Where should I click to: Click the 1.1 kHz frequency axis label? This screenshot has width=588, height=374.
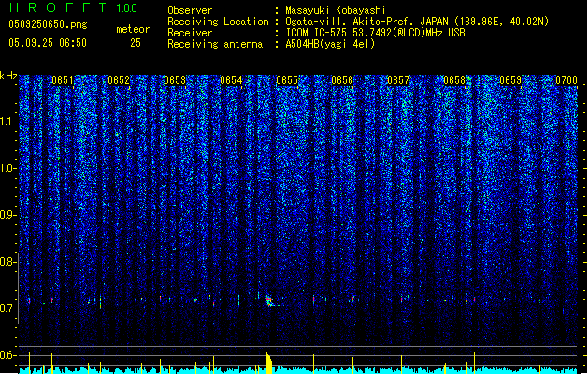7,122
